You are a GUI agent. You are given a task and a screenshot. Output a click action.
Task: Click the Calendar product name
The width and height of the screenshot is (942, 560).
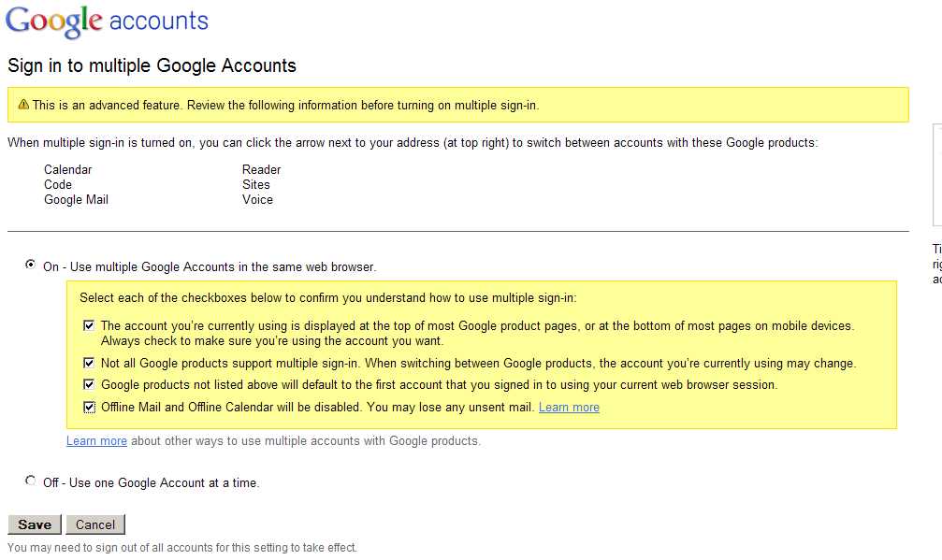coord(68,170)
